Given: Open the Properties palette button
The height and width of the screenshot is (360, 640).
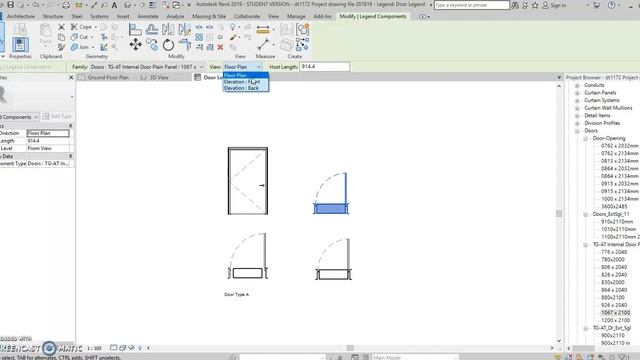Looking at the screenshot, I should [x=20, y=44].
